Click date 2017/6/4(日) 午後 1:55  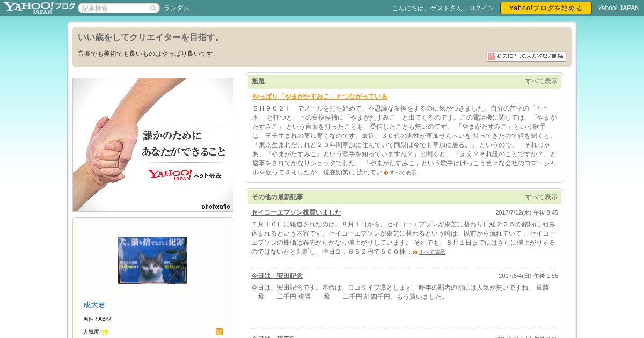(x=528, y=276)
